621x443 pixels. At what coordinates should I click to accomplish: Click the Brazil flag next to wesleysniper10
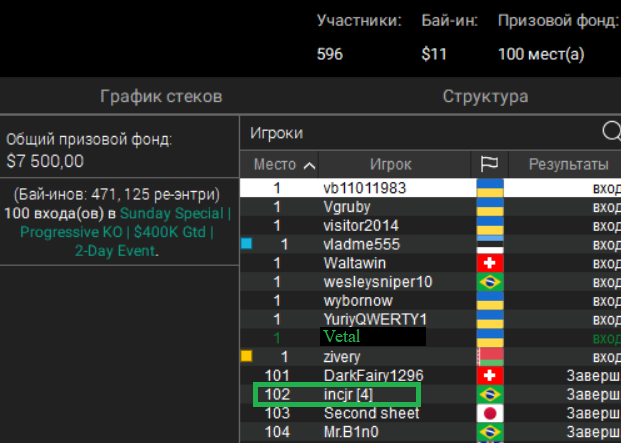[489, 282]
